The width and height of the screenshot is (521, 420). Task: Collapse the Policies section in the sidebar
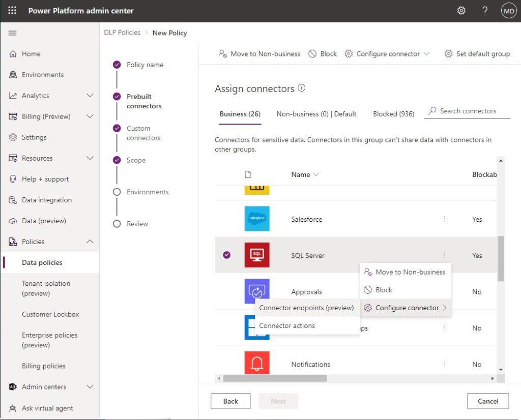pos(90,242)
